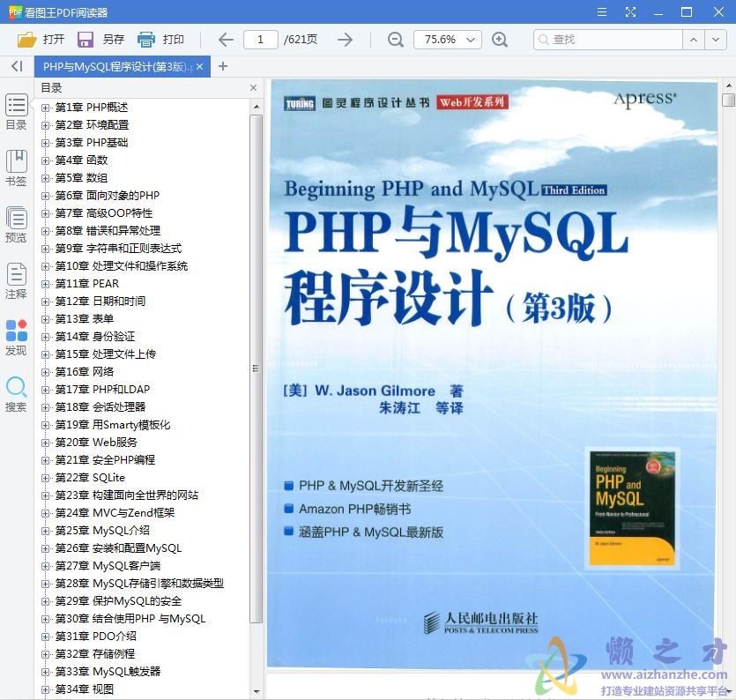
Task: Save a copy with the 另存 button
Action: point(100,40)
